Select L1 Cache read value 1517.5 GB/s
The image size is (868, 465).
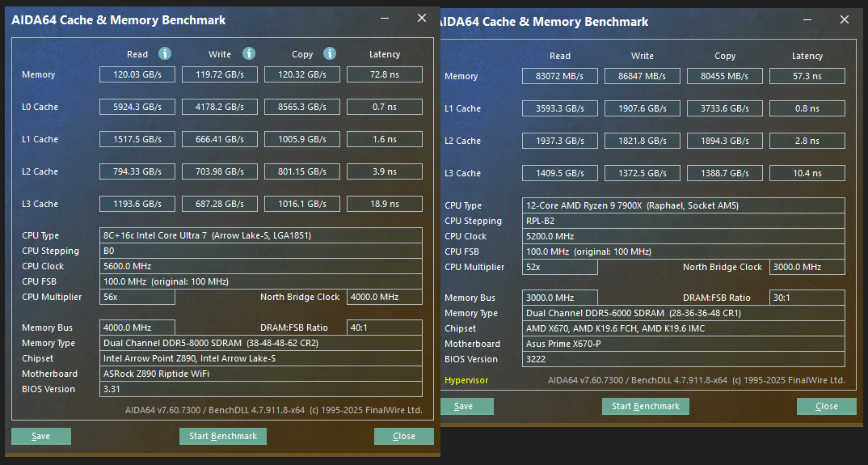click(x=137, y=139)
